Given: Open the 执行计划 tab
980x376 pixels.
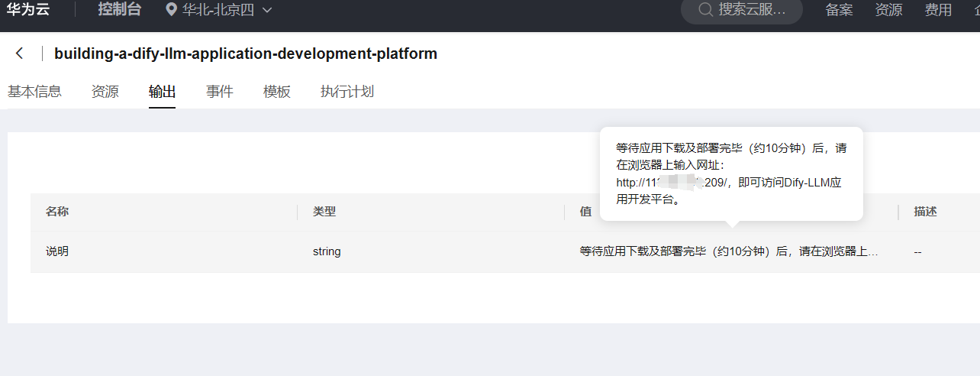Looking at the screenshot, I should [x=347, y=92].
